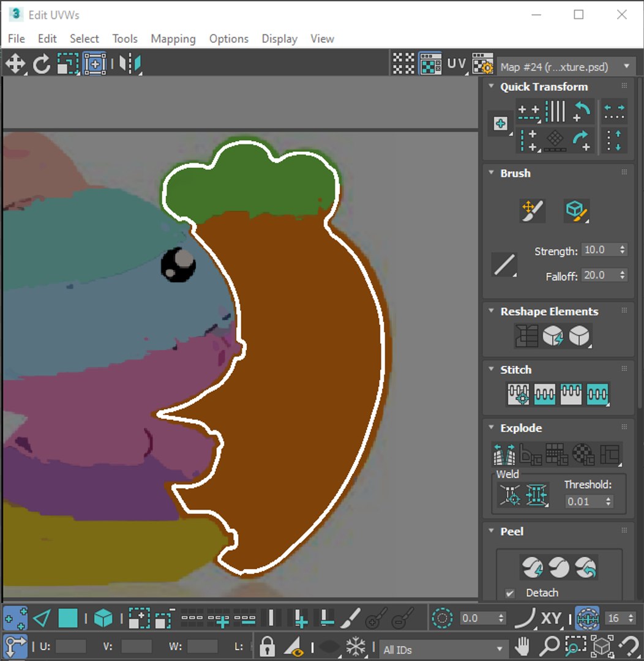
Task: Open the File menu
Action: pyautogui.click(x=17, y=39)
